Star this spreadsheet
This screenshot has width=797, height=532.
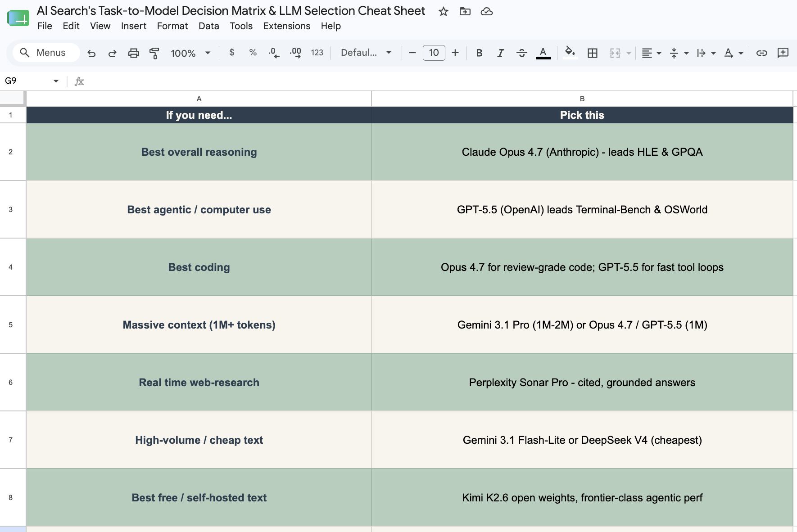coord(444,11)
